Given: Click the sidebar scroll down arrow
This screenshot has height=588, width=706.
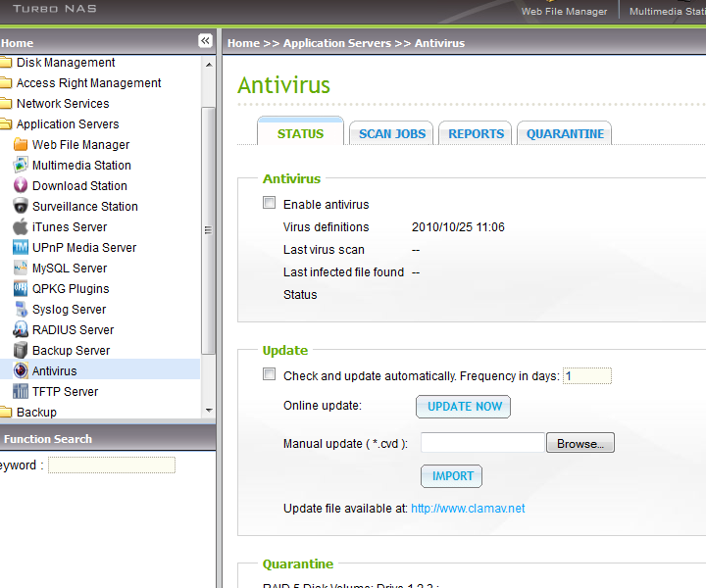Looking at the screenshot, I should [208, 411].
